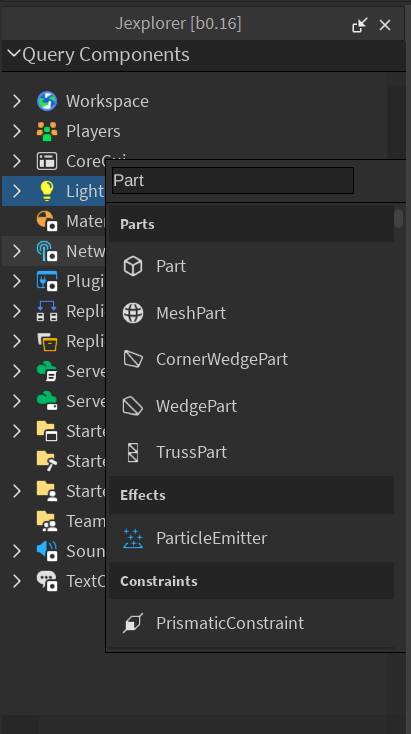Insert a WedgePart from the list

pyautogui.click(x=251, y=406)
